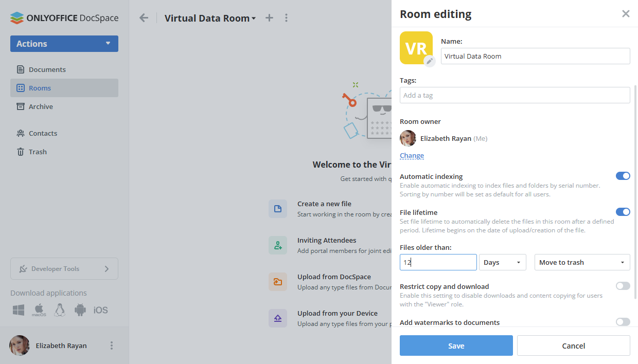Open Trash in the sidebar

click(64, 152)
